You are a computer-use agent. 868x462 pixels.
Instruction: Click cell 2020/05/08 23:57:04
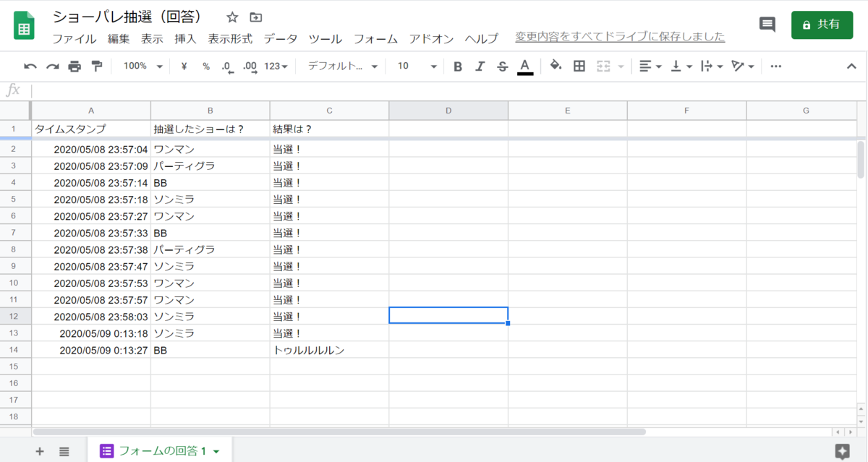pyautogui.click(x=91, y=150)
